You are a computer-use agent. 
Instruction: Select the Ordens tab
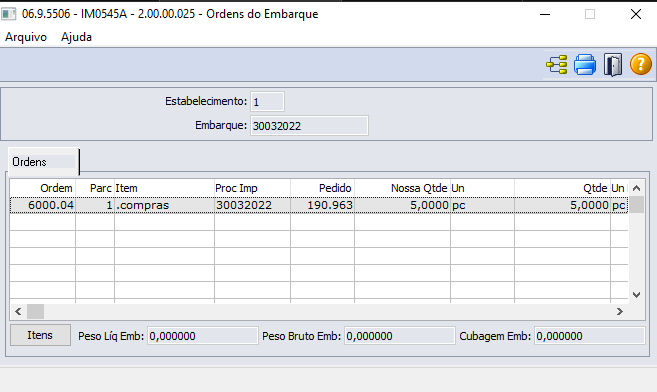[x=43, y=162]
